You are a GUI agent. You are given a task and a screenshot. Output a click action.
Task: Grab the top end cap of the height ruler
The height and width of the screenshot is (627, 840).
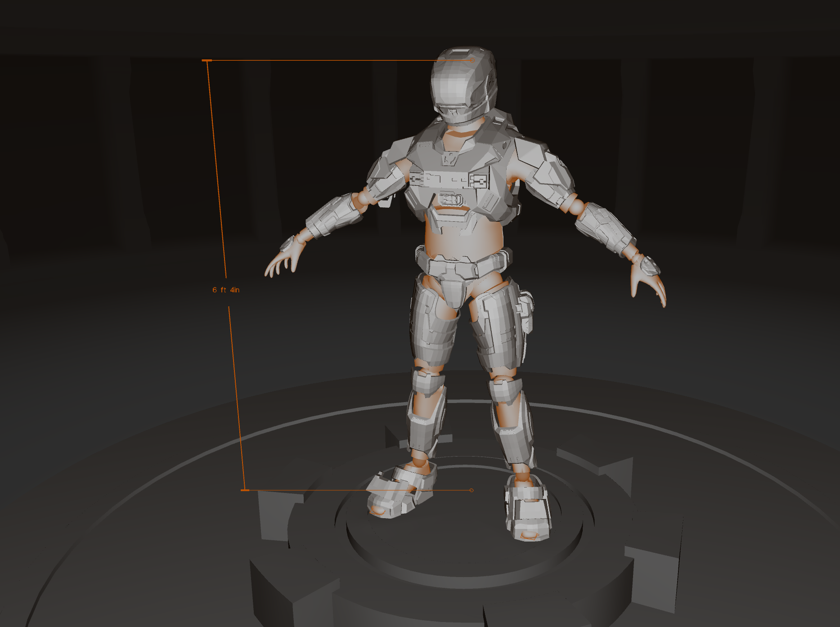tap(207, 60)
